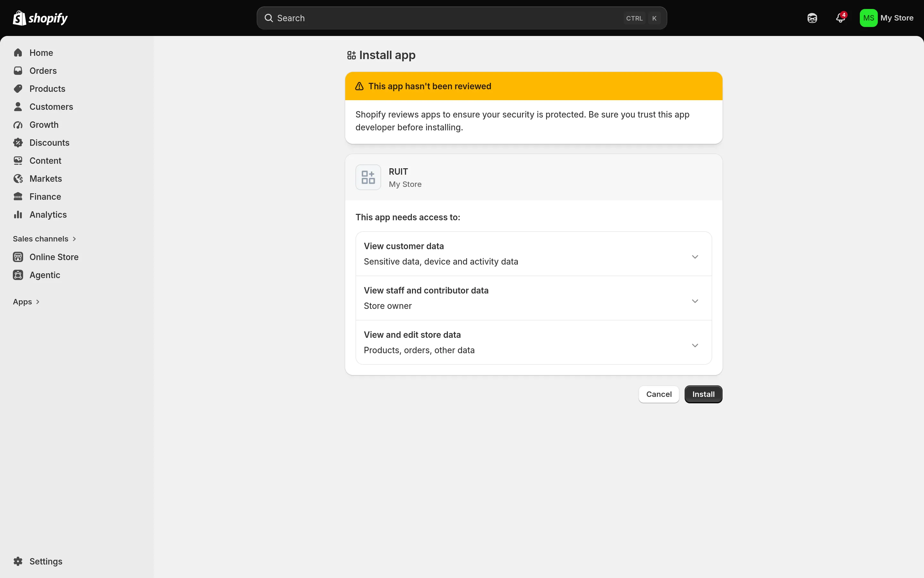Screen dimensions: 924x578
Task: Click the Growth gauge icon
Action: click(18, 125)
